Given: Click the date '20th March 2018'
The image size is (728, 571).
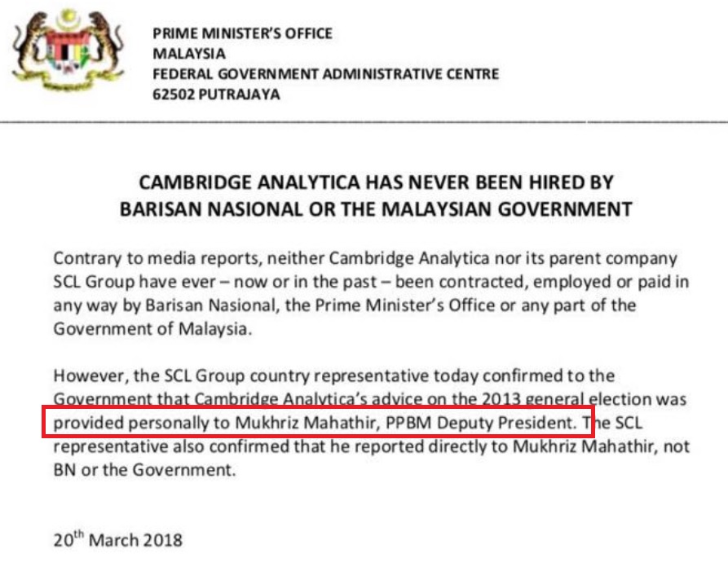Looking at the screenshot, I should (x=118, y=539).
